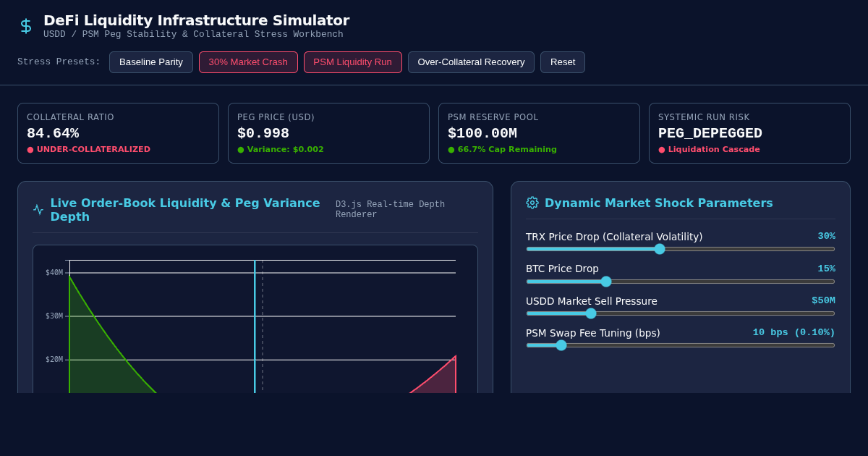Click the 66.7% Cap Remaining label
868x456 pixels.
click(507, 150)
